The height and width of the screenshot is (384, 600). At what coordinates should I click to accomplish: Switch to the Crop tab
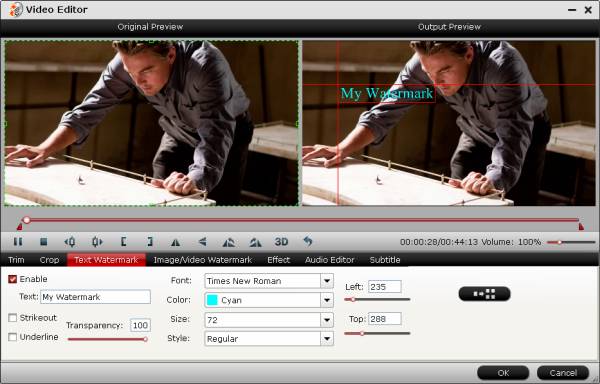click(49, 260)
